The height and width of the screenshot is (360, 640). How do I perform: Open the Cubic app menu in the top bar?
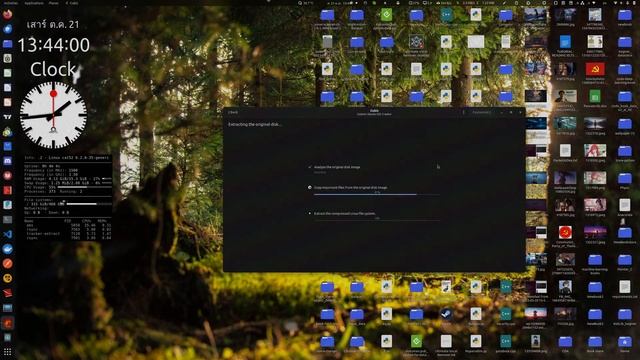(72, 3)
